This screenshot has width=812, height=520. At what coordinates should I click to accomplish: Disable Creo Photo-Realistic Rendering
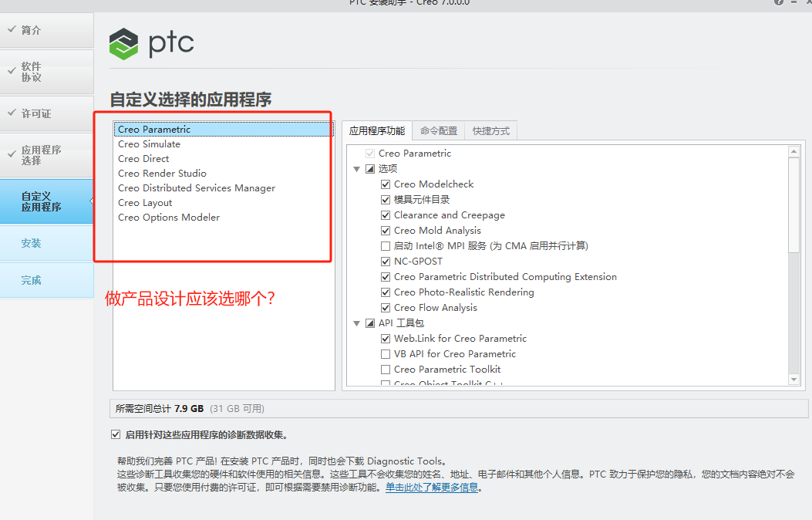(x=385, y=292)
